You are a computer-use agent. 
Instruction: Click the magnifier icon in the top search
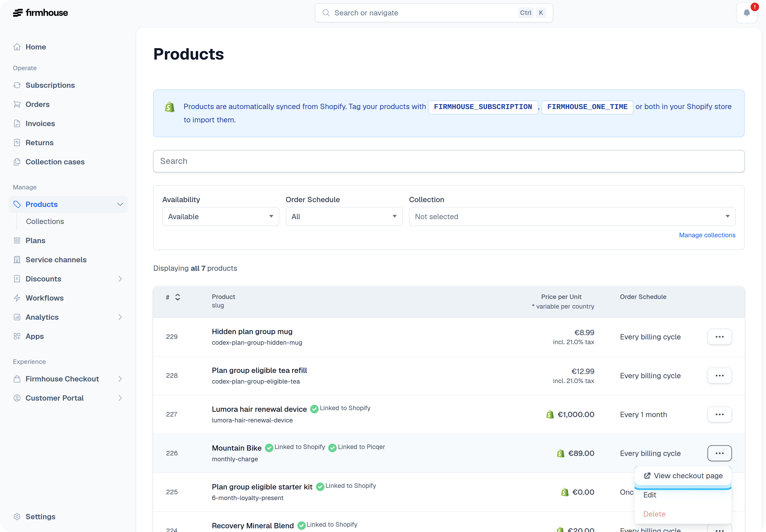[326, 13]
